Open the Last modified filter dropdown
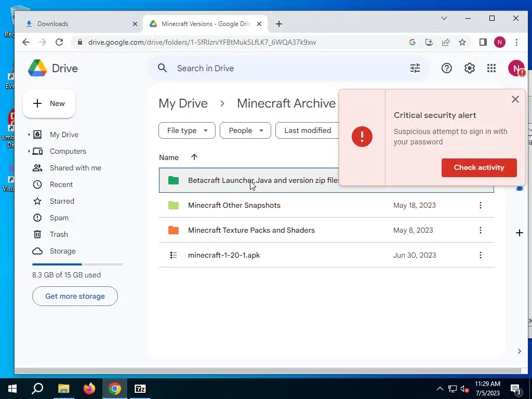 pyautogui.click(x=308, y=130)
